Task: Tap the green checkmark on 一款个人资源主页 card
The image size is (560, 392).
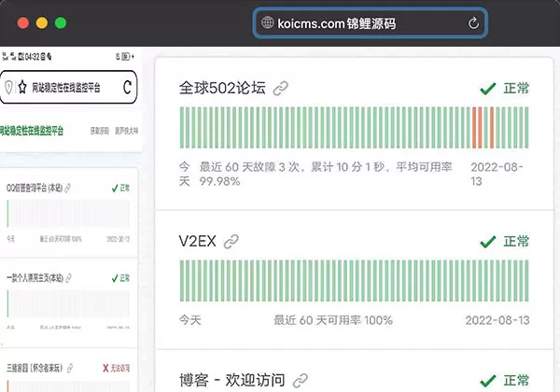Action: coord(115,278)
